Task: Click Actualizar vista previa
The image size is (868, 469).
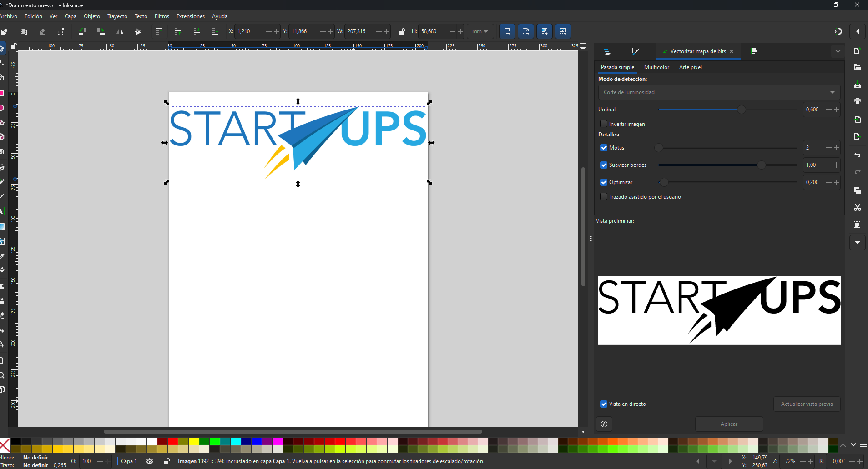Action: click(806, 404)
